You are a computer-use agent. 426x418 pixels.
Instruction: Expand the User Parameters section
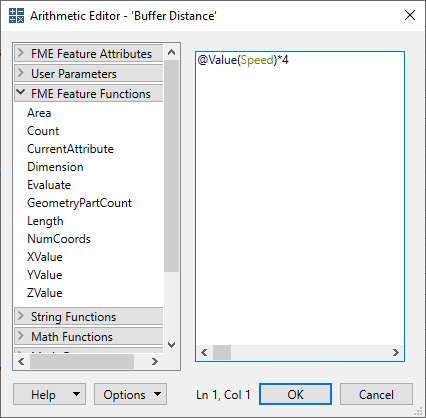[x=89, y=73]
